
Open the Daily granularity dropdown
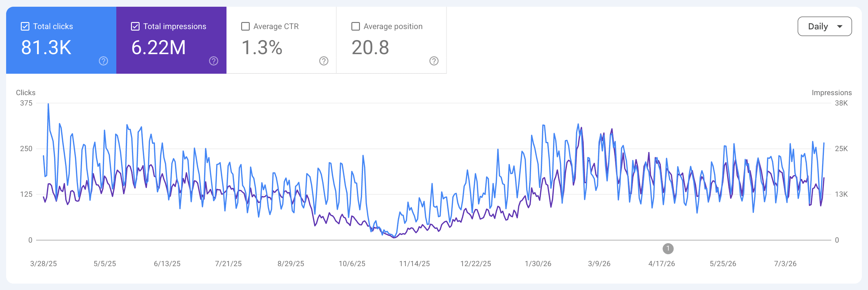click(x=825, y=26)
